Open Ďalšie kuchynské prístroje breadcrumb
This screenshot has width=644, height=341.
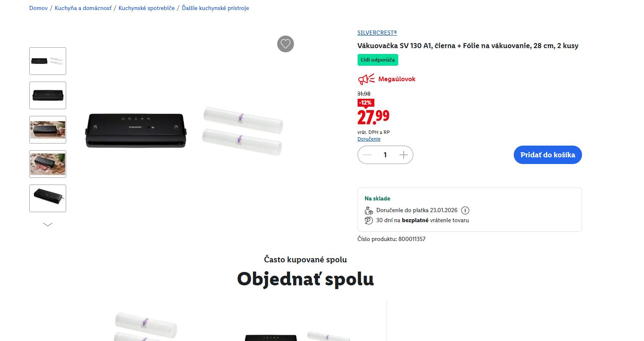pyautogui.click(x=215, y=8)
